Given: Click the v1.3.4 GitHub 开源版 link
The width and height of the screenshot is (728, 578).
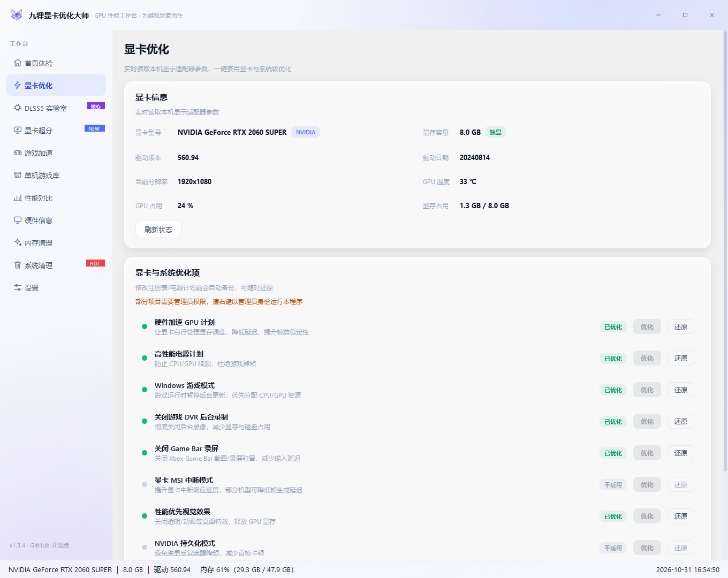Looking at the screenshot, I should (x=40, y=545).
